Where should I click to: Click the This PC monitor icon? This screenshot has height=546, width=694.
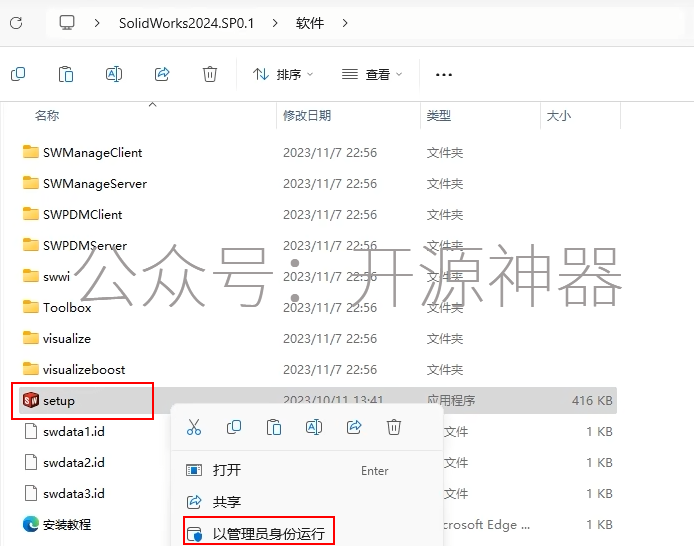click(x=67, y=23)
